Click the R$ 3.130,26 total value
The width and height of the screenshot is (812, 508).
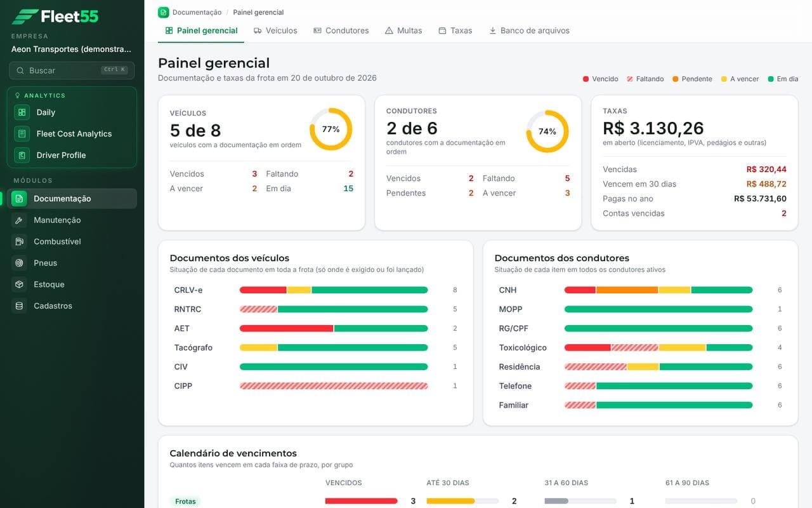point(653,128)
